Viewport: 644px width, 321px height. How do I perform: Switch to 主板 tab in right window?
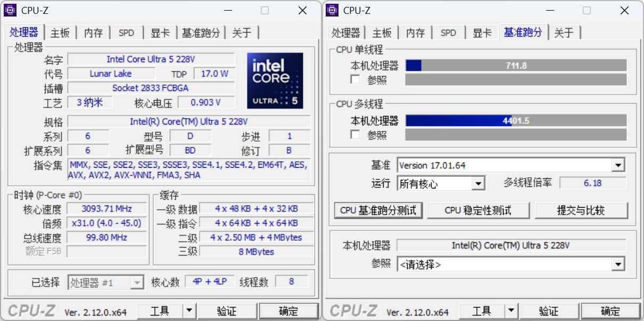click(x=382, y=33)
